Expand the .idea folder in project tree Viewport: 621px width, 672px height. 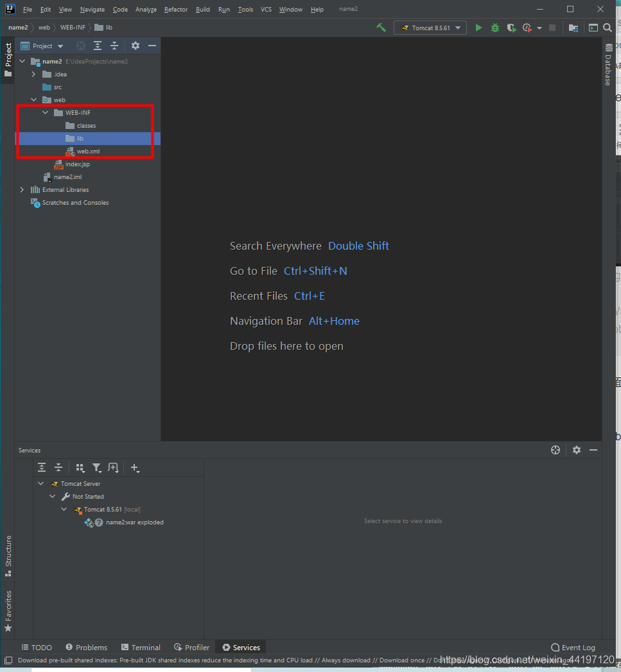[33, 74]
